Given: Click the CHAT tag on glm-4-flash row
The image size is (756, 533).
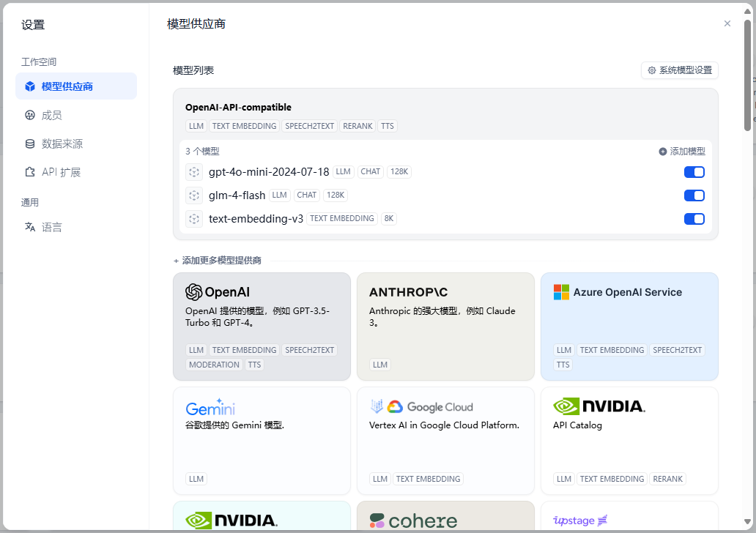Looking at the screenshot, I should [x=307, y=195].
